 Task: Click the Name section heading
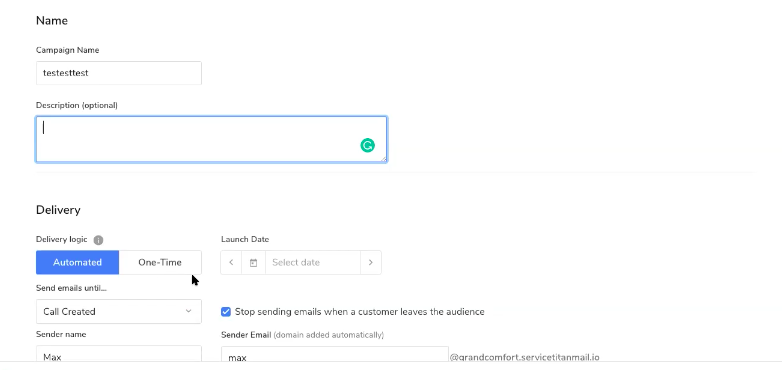point(52,20)
